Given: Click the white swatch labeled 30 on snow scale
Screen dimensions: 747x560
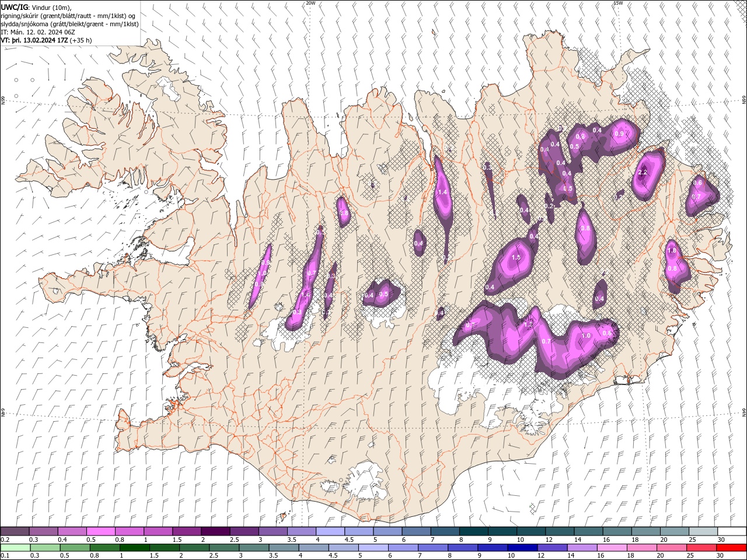Looking at the screenshot, I should pos(731,531).
